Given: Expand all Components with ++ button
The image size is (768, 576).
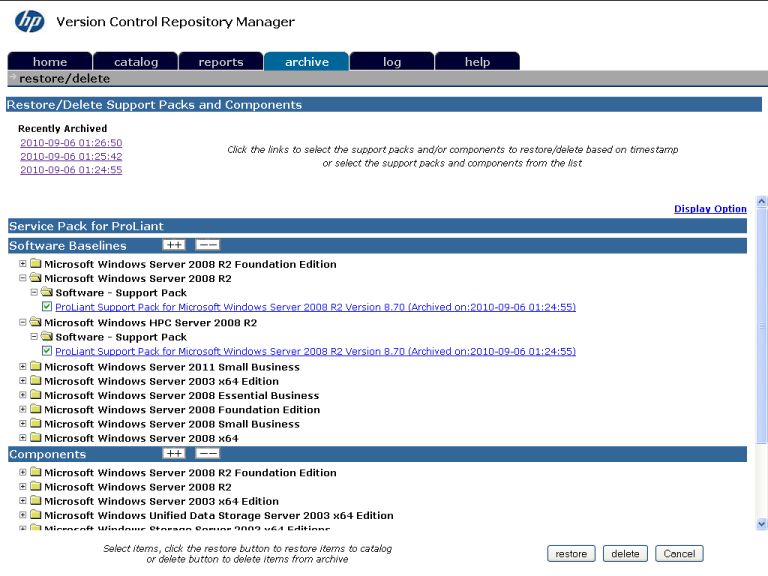Looking at the screenshot, I should click(x=174, y=454).
